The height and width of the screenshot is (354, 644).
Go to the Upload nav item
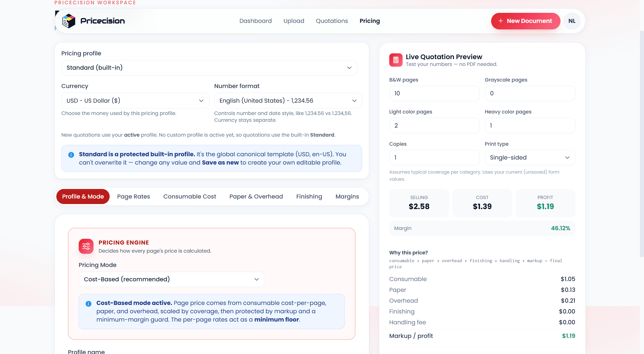294,21
